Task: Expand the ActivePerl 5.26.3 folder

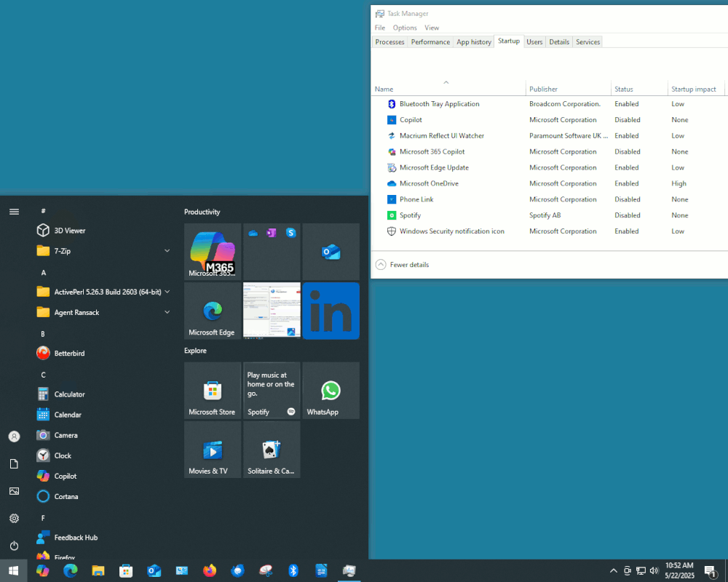Action: click(103, 292)
